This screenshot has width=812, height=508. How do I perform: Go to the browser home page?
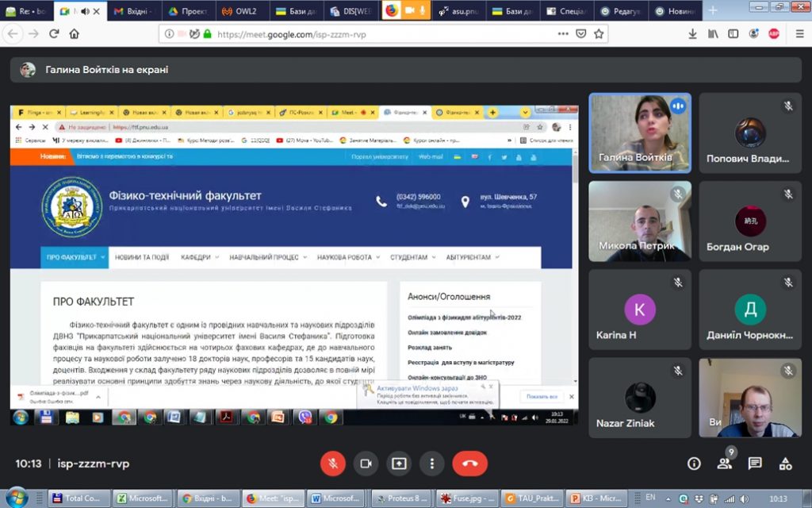point(75,34)
